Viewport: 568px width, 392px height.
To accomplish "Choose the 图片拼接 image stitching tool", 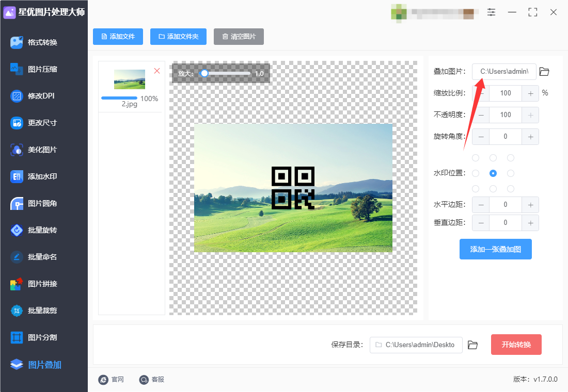I will pos(34,284).
